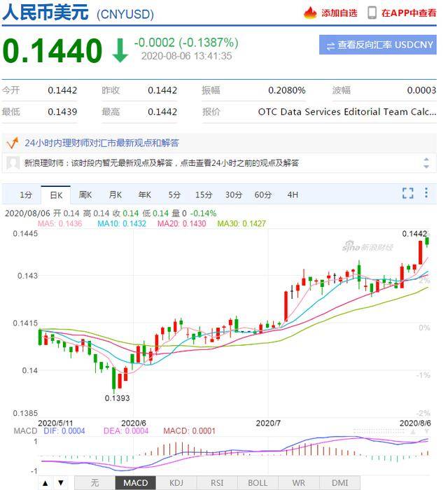Open 24小时内理财师对汇市最新观点和解答 link

pos(101,143)
